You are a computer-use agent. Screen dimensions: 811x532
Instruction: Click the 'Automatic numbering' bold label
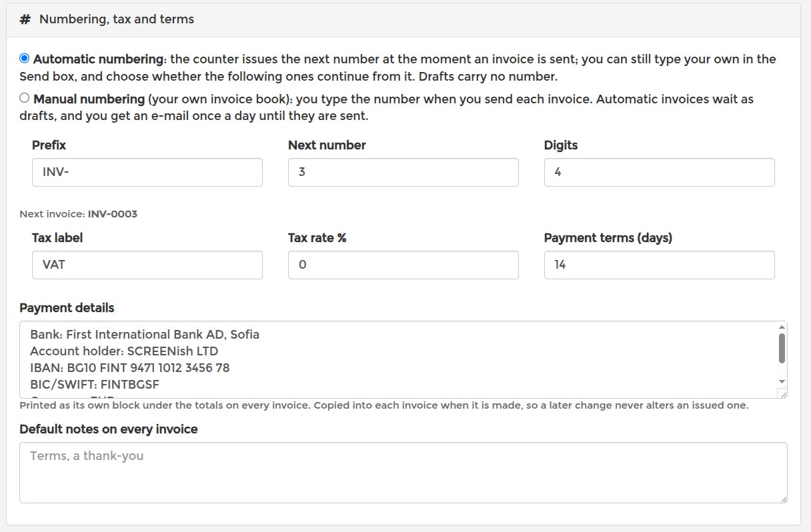pos(98,59)
